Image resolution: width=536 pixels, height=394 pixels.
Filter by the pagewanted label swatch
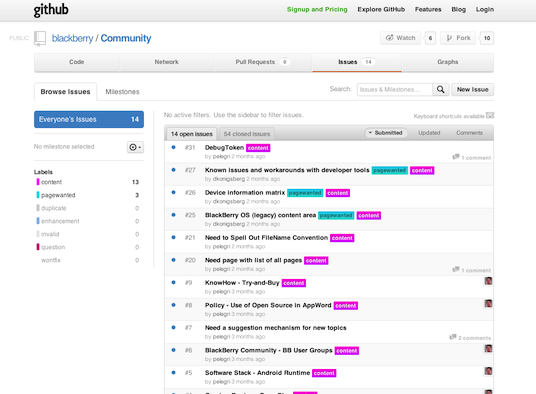pos(38,195)
